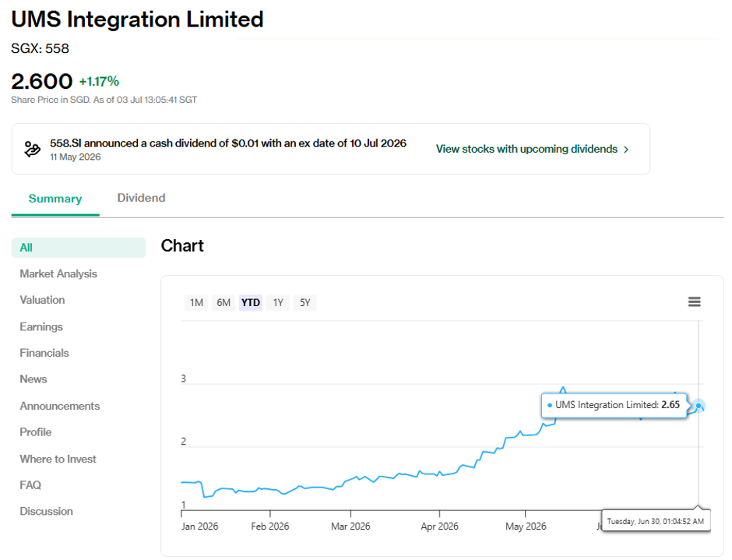Select All in the sidebar
Viewport: 732px width, 560px height.
(79, 248)
